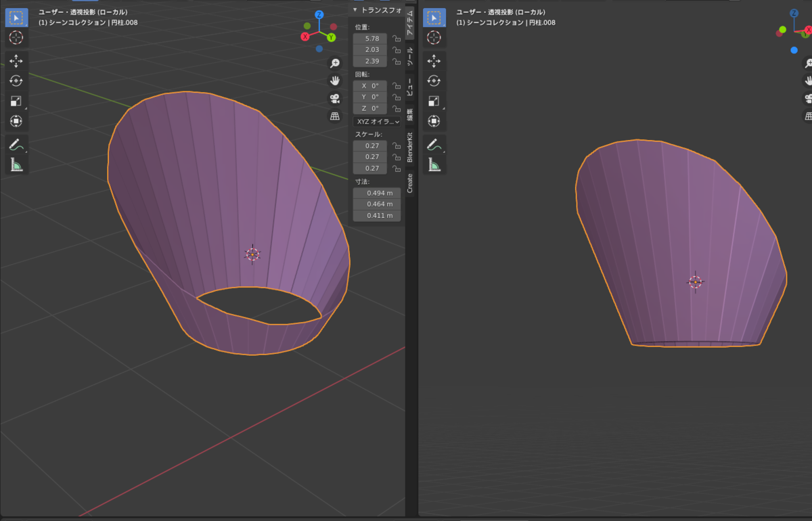
Task: Toggle lock beside position value 2.39
Action: 397,62
